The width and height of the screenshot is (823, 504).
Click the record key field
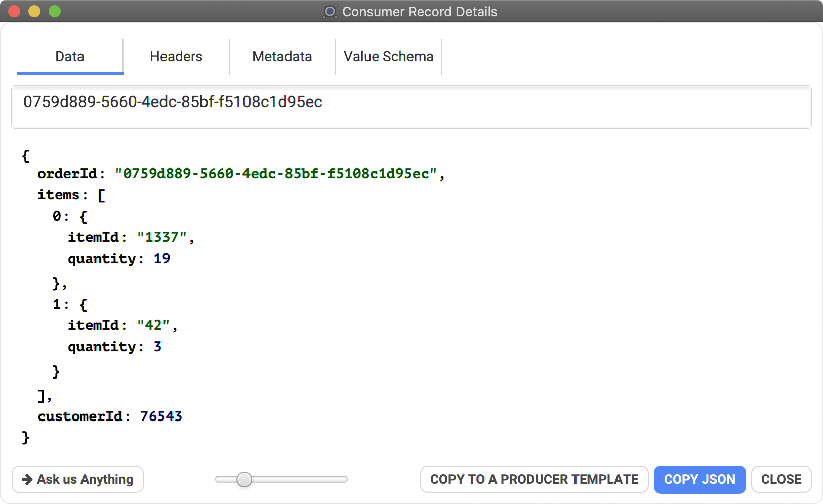[411, 107]
